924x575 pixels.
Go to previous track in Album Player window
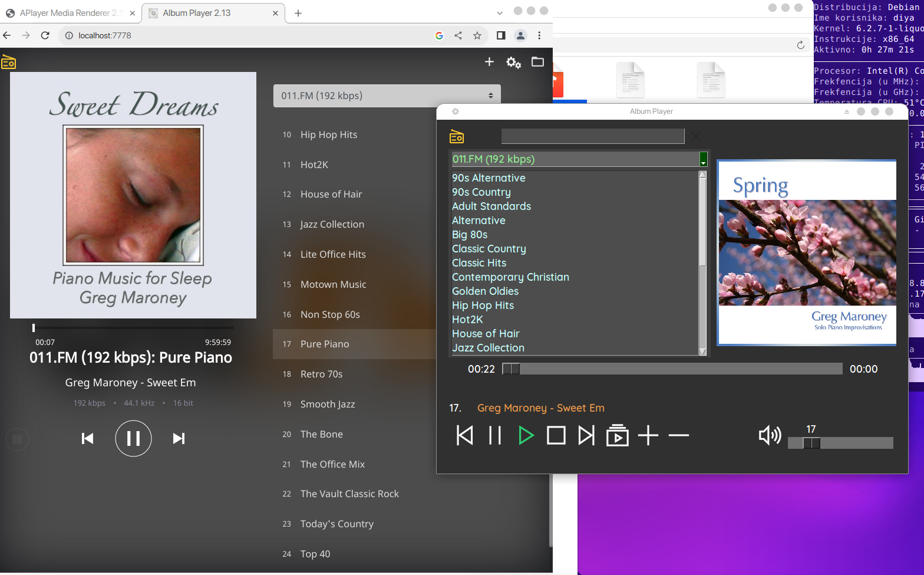pyautogui.click(x=465, y=436)
